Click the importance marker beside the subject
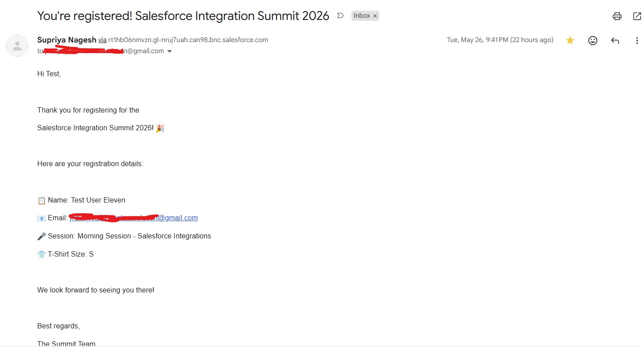Image resolution: width=644 pixels, height=347 pixels. [x=340, y=16]
